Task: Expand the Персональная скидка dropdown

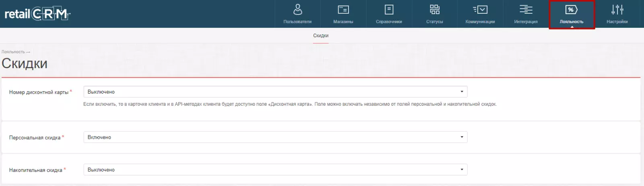Action: (275, 137)
